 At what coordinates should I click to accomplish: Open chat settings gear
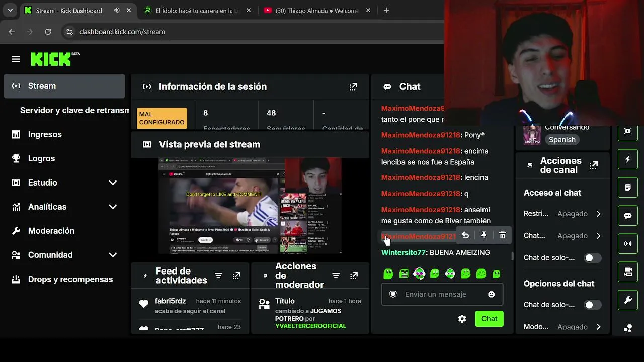(x=462, y=319)
